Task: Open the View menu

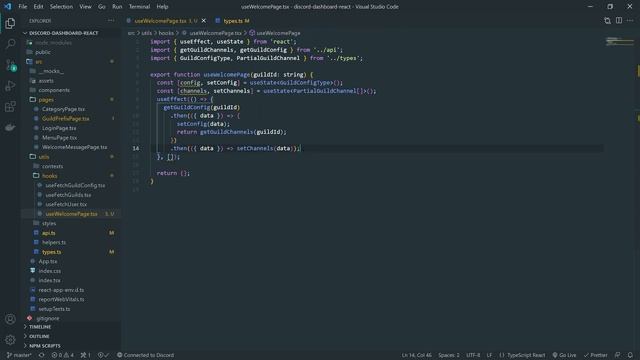Action: pos(85,7)
